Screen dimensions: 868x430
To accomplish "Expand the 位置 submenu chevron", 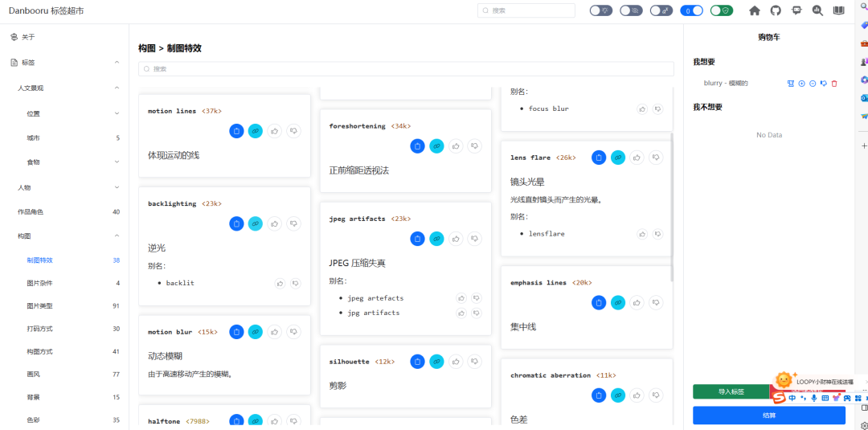I will [117, 113].
